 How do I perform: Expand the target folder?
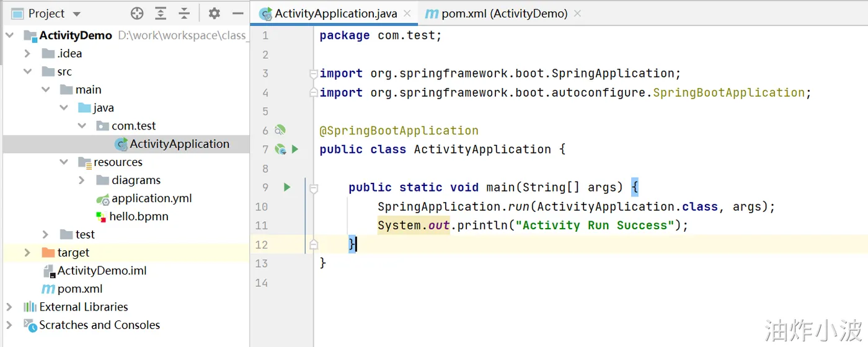click(x=27, y=252)
